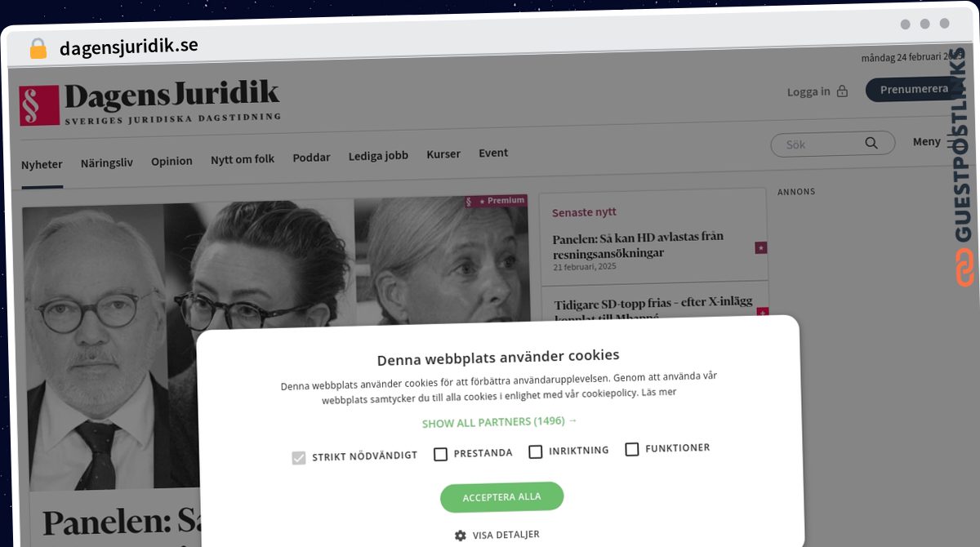Click the search magnifier icon
980x547 pixels.
[871, 144]
